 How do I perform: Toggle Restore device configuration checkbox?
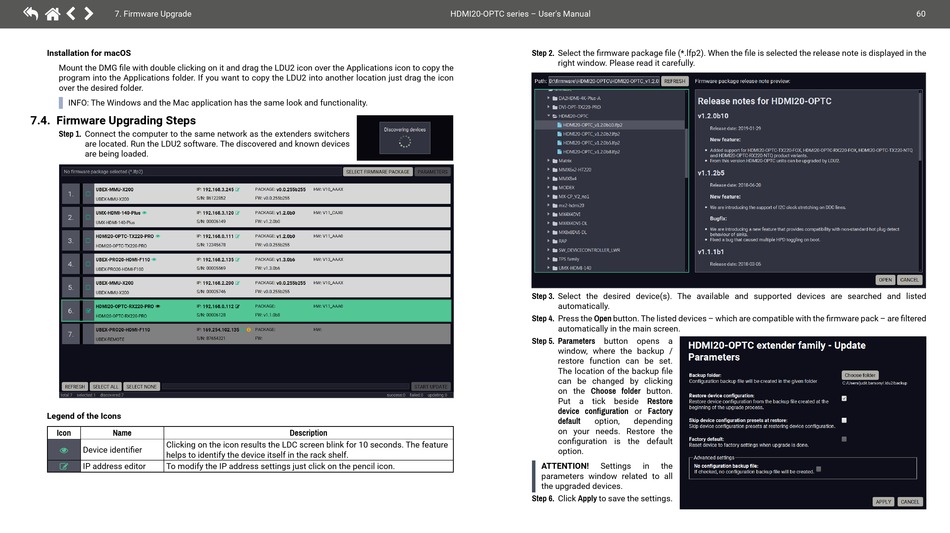(x=844, y=399)
